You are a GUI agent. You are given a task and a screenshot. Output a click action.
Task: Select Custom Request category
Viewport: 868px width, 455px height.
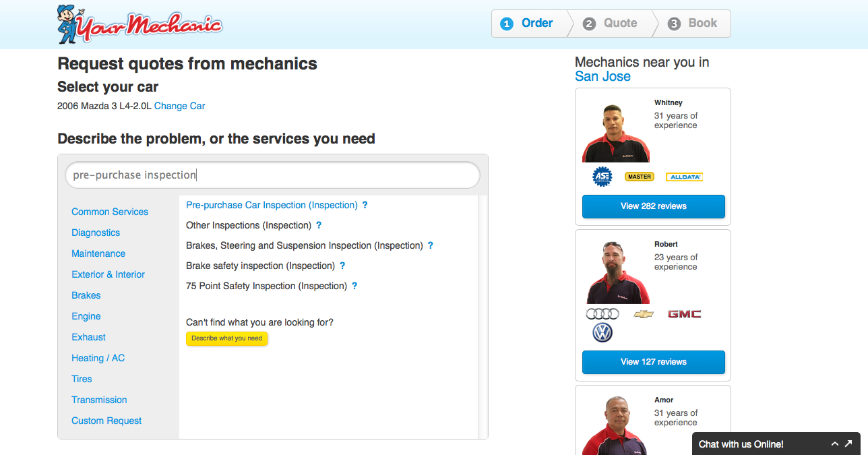(106, 421)
